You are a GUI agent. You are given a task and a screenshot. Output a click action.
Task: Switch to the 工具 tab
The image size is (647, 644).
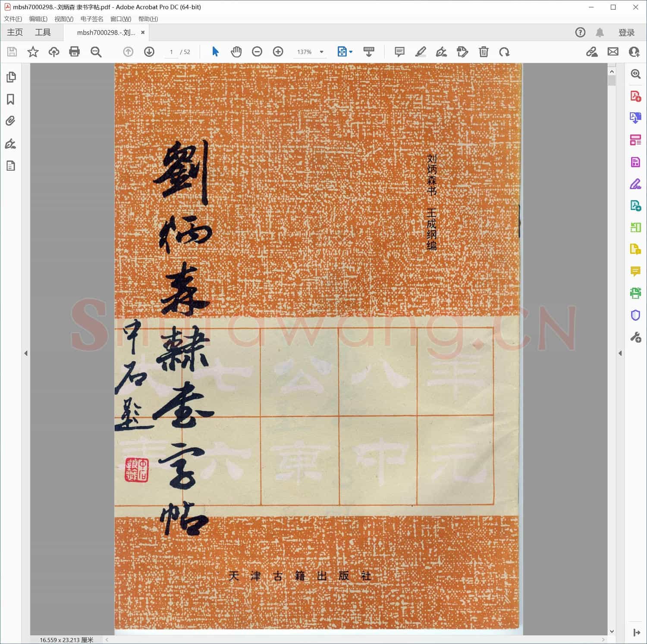(x=43, y=32)
